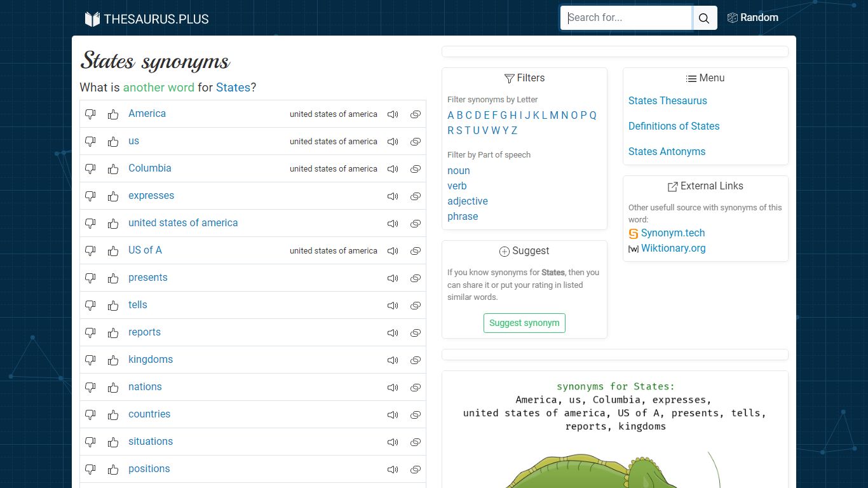Click the 'another word' link
The image size is (868, 488).
pos(159,87)
